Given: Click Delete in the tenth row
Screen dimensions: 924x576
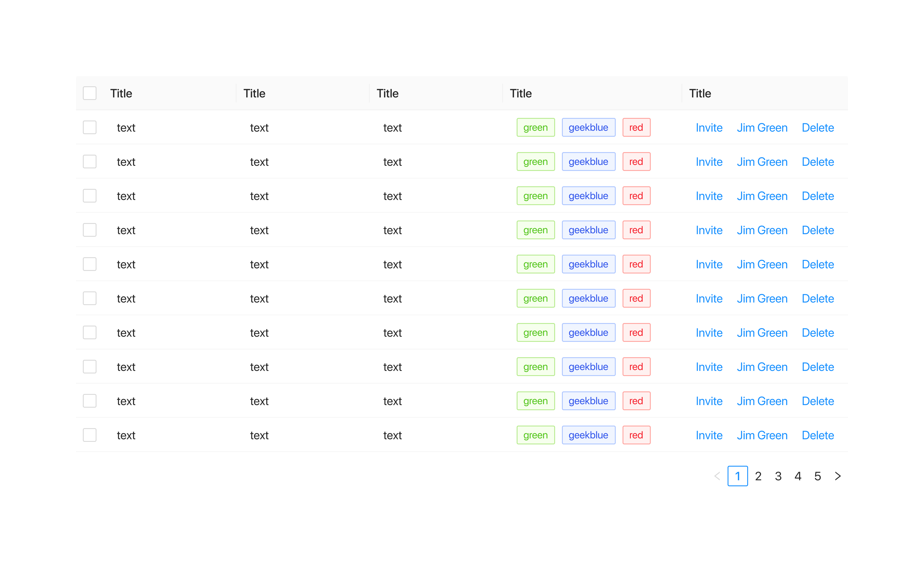Looking at the screenshot, I should 818,435.
